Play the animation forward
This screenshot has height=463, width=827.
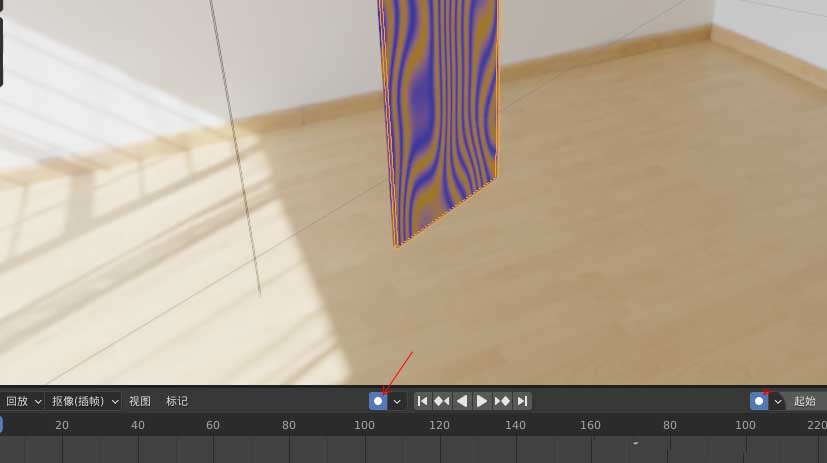482,401
